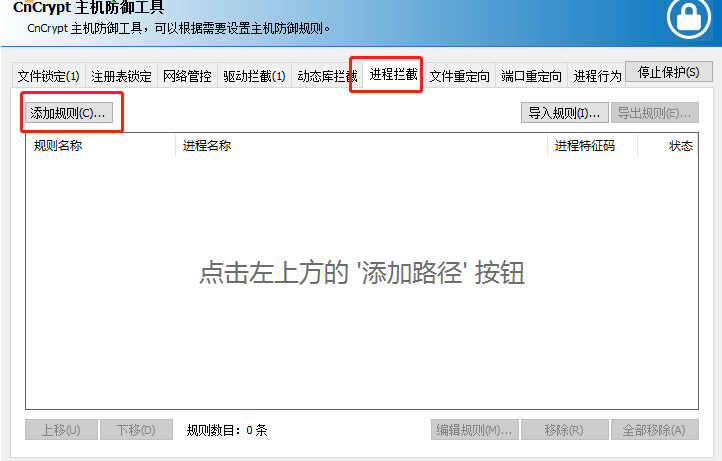Switch to the 端口重定向 tab
The image size is (722, 461).
click(531, 76)
